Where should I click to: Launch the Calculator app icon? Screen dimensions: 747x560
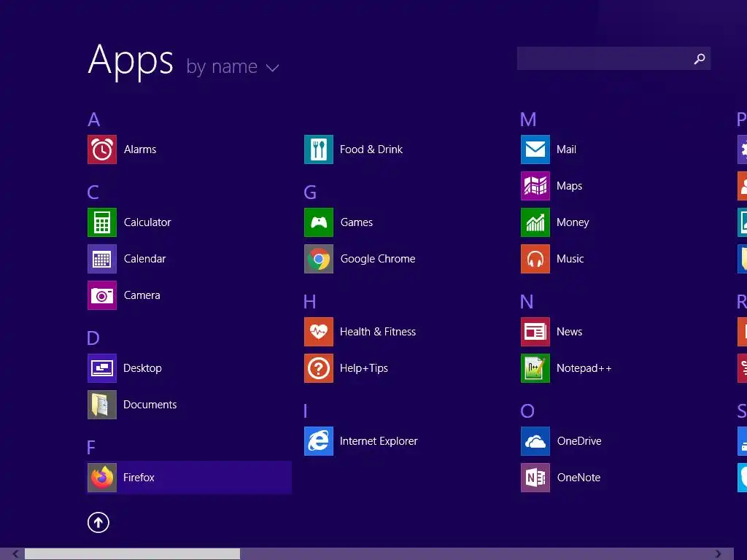[x=102, y=222]
